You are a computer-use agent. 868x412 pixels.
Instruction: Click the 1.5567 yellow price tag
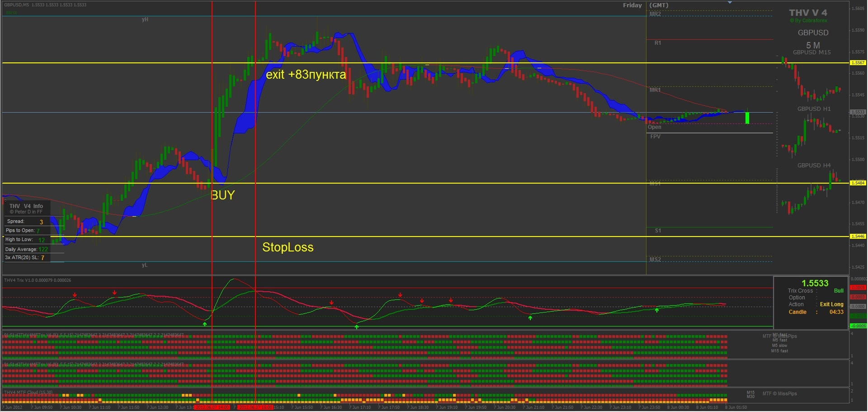point(858,63)
